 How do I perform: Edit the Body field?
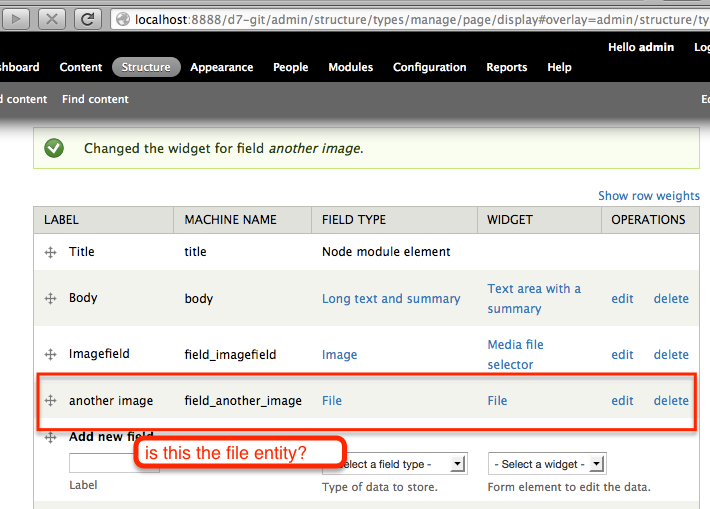(x=622, y=298)
